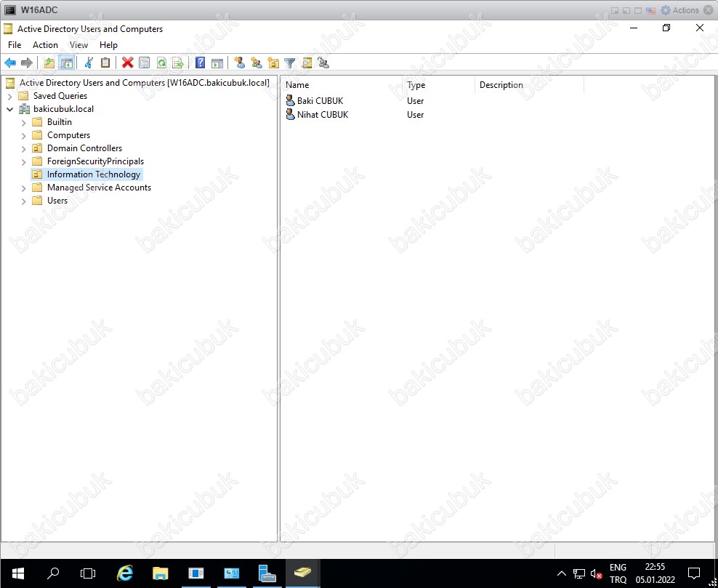Toggle Show/Hide Console Tree toolbar button
This screenshot has width=718, height=588.
pos(66,63)
